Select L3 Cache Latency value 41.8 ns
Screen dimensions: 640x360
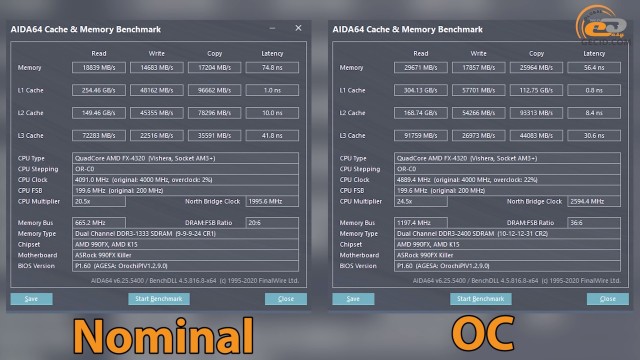272,135
